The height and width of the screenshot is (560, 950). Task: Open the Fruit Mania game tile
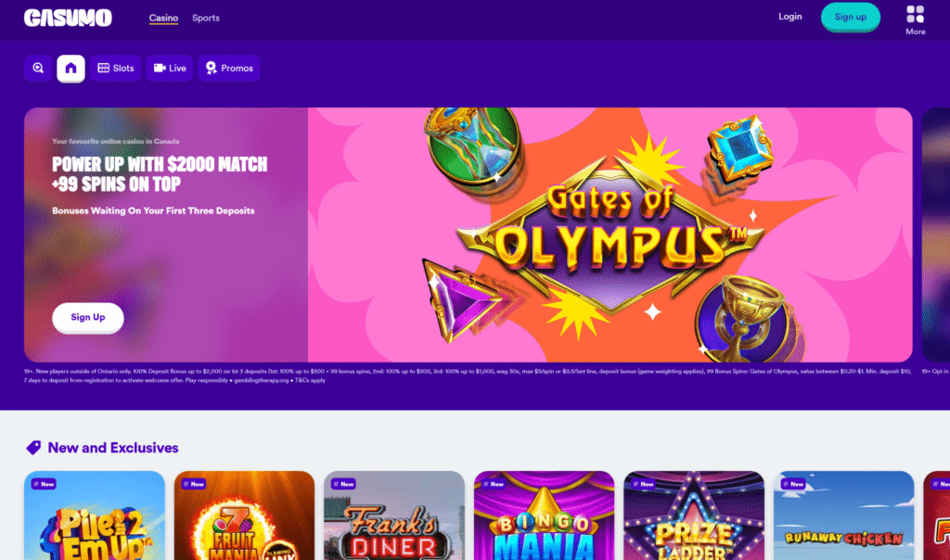[x=244, y=515]
